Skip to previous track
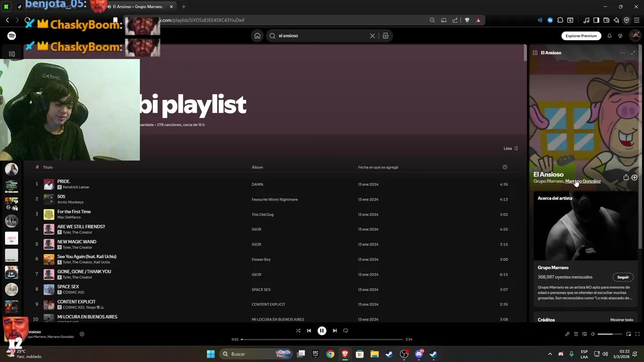Screen dimensions: 644x362 [309, 331]
